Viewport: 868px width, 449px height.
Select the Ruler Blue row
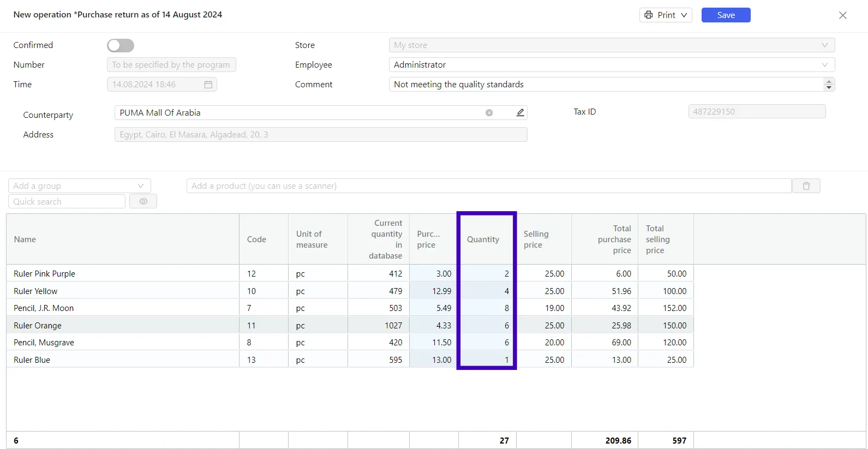tap(350, 360)
